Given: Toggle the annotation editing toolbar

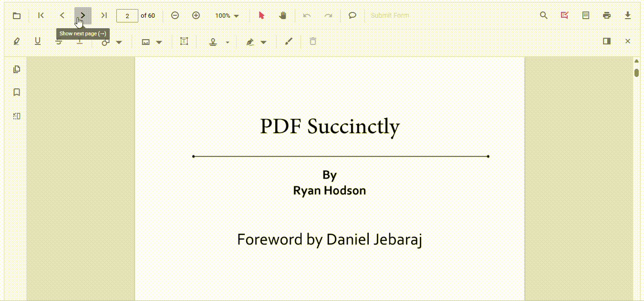Looking at the screenshot, I should (x=565, y=15).
